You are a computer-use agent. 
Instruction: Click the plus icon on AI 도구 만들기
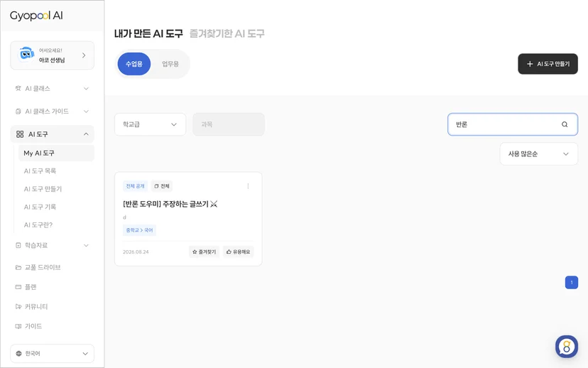coord(530,64)
